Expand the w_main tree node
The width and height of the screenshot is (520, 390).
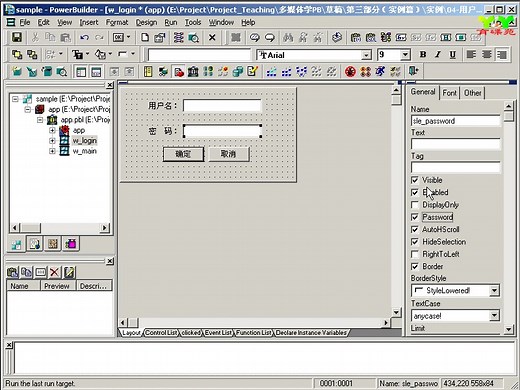pos(52,151)
